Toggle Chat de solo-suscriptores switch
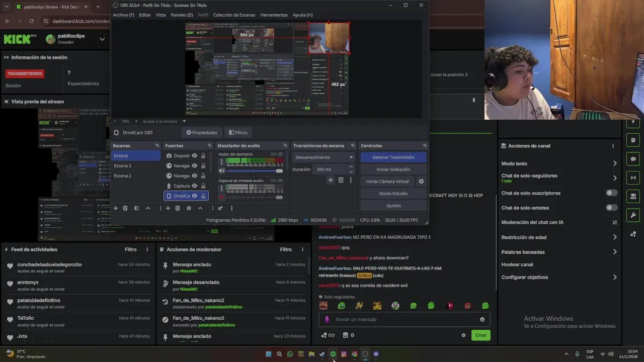644x362 pixels. [x=611, y=193]
